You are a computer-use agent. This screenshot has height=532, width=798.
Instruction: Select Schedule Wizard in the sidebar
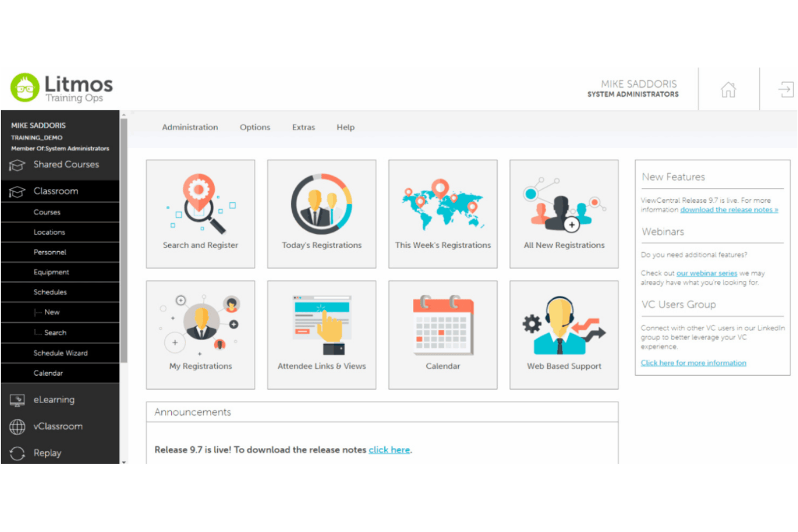click(60, 353)
